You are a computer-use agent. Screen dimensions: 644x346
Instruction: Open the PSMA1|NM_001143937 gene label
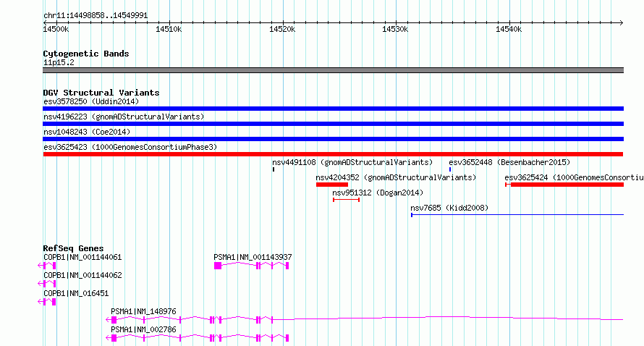tap(253, 257)
